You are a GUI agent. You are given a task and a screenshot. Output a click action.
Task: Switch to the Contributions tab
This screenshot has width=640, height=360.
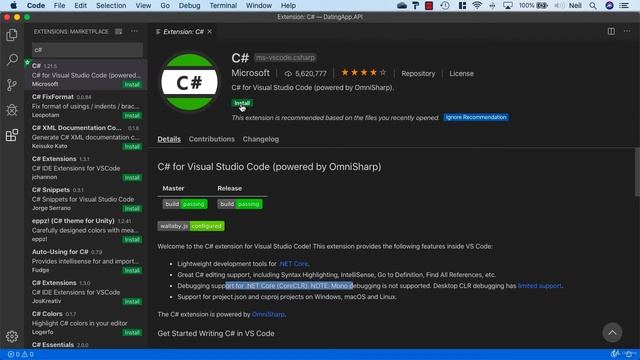pyautogui.click(x=211, y=139)
